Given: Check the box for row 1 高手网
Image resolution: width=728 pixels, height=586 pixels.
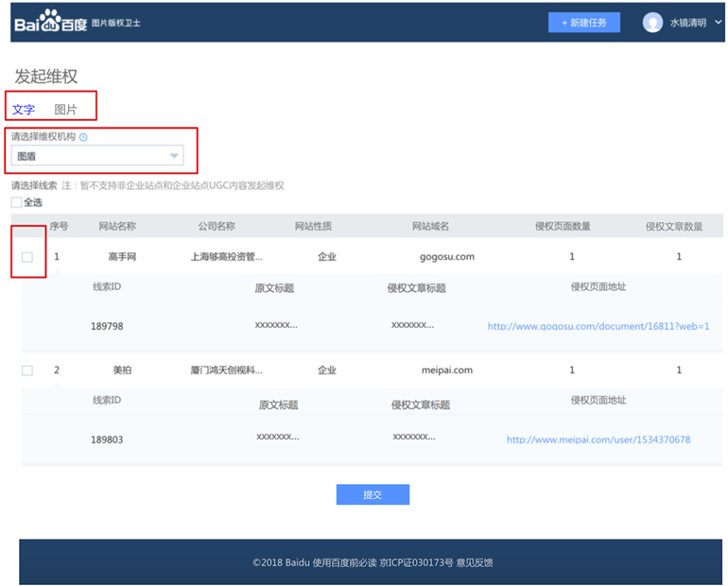Looking at the screenshot, I should (x=27, y=257).
